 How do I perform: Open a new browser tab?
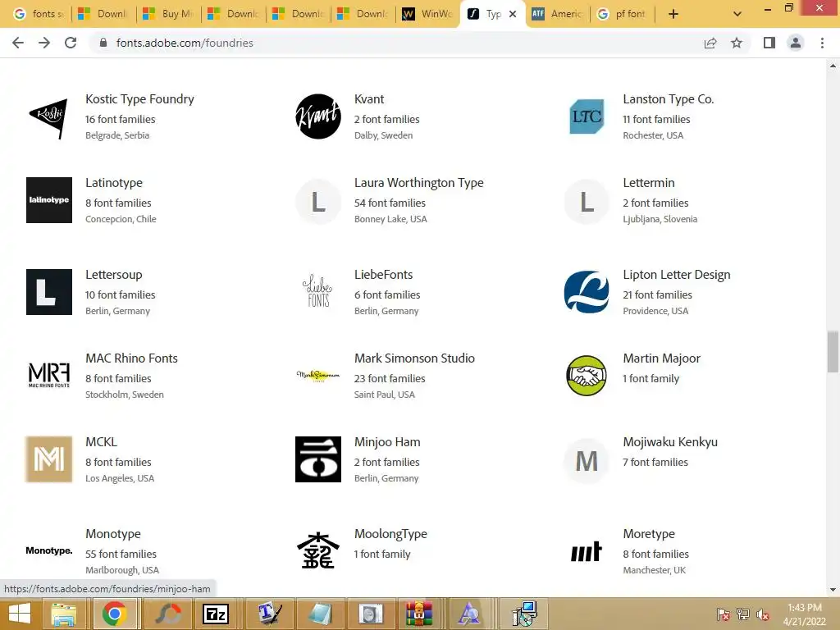tap(673, 14)
